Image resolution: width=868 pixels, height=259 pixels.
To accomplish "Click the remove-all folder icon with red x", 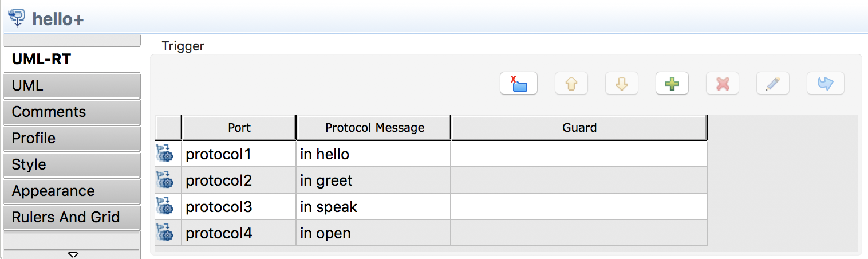I will click(519, 84).
